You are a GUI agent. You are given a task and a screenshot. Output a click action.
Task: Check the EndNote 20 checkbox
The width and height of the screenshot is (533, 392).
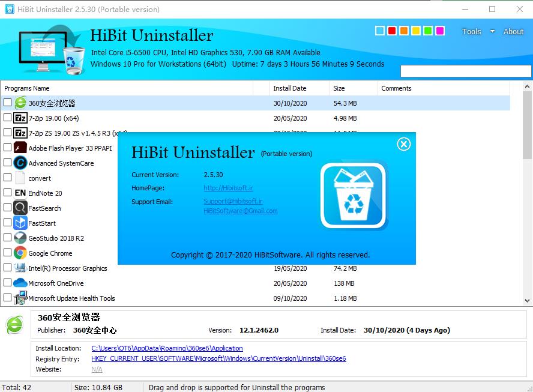[7, 192]
